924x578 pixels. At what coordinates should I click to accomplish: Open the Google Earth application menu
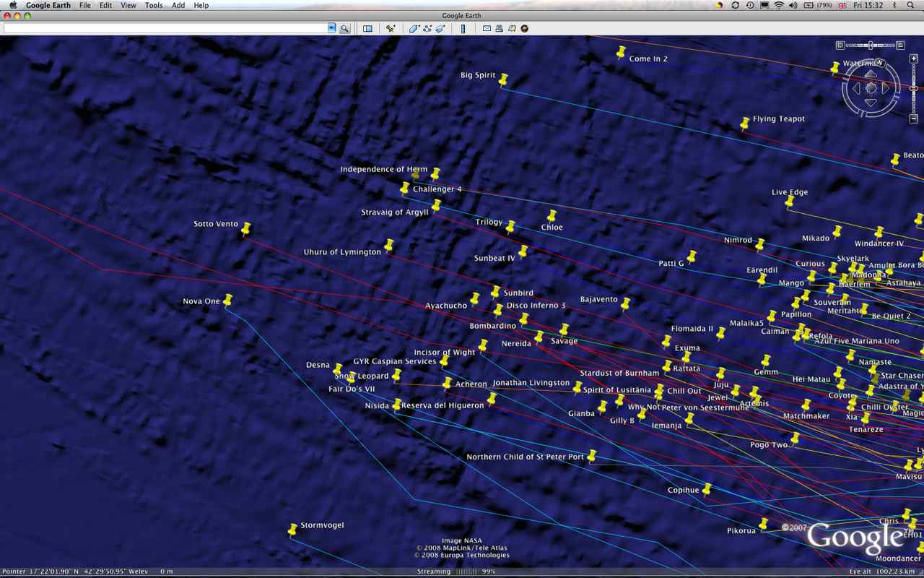tap(48, 5)
